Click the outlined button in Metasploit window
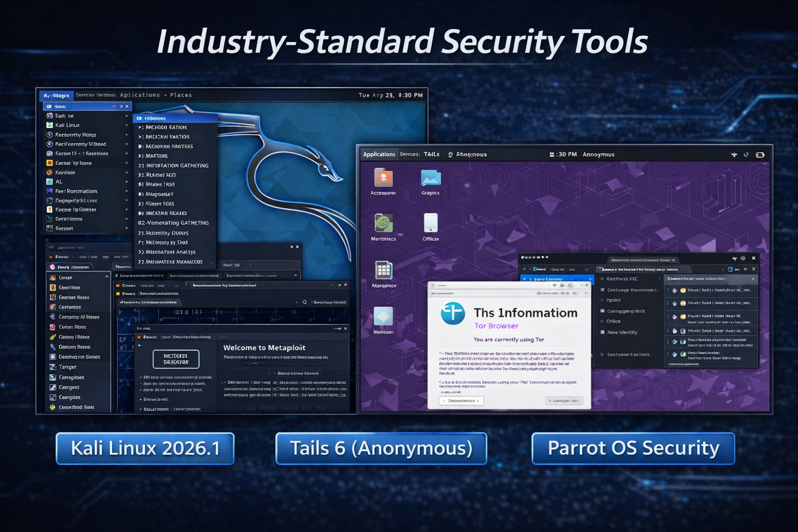The height and width of the screenshot is (532, 798). point(176,359)
